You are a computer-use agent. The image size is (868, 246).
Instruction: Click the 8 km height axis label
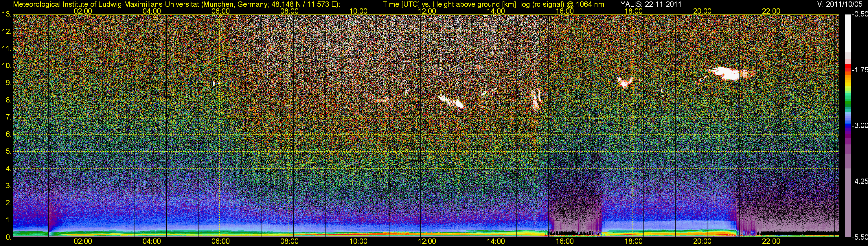tap(8, 100)
